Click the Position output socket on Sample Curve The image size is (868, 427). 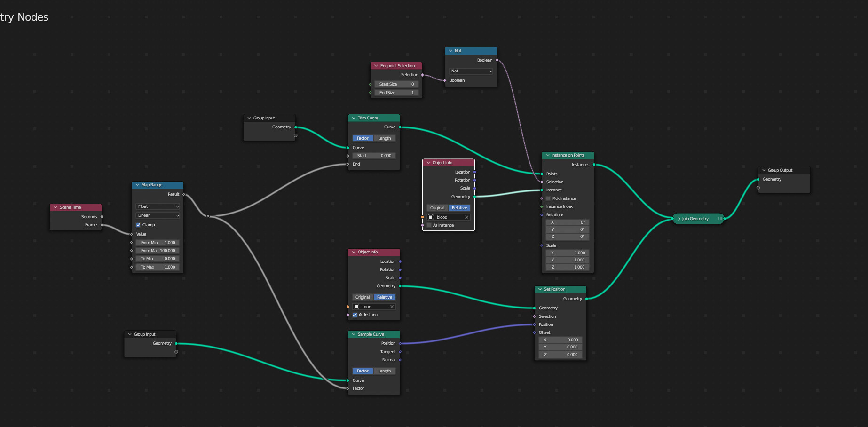coord(400,343)
